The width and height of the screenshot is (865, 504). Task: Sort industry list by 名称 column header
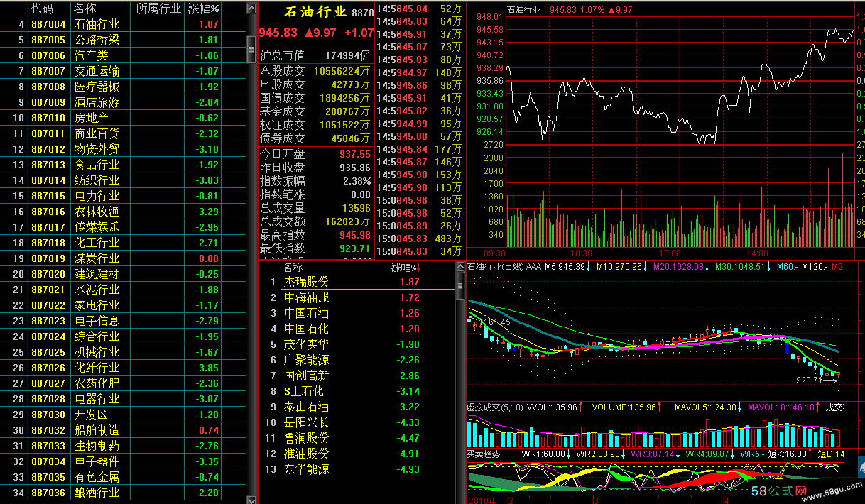pyautogui.click(x=85, y=9)
